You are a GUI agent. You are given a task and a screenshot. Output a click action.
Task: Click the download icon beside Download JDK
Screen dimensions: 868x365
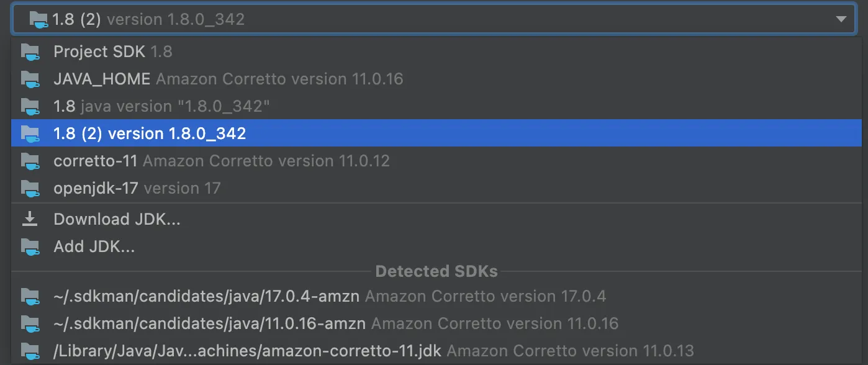(x=30, y=219)
